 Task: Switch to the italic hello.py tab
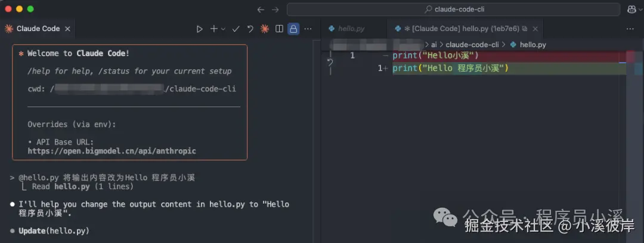351,29
